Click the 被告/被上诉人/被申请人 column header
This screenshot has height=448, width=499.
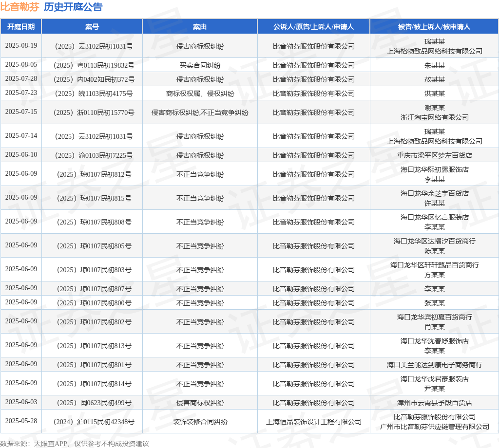(434, 27)
